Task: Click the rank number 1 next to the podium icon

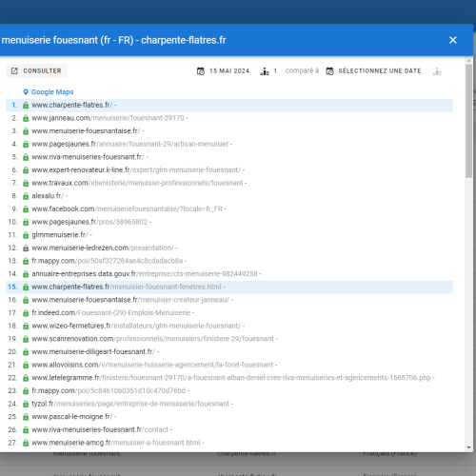Action: 275,70
